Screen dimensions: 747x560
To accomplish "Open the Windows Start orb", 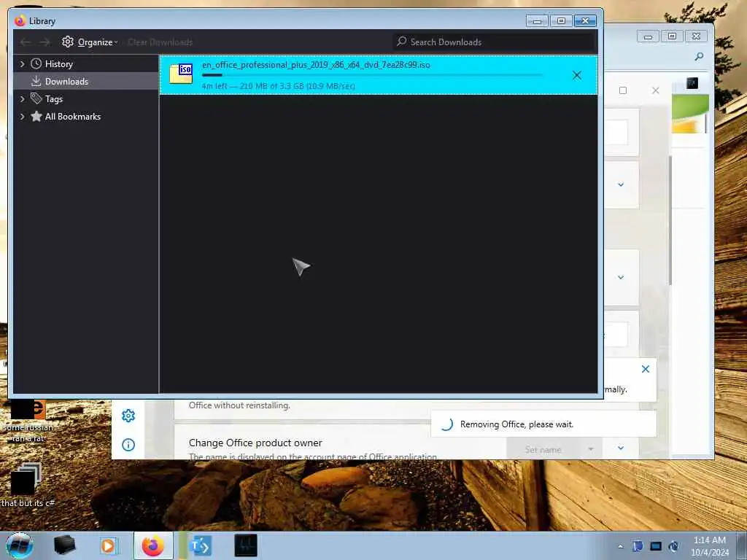I will (20, 545).
